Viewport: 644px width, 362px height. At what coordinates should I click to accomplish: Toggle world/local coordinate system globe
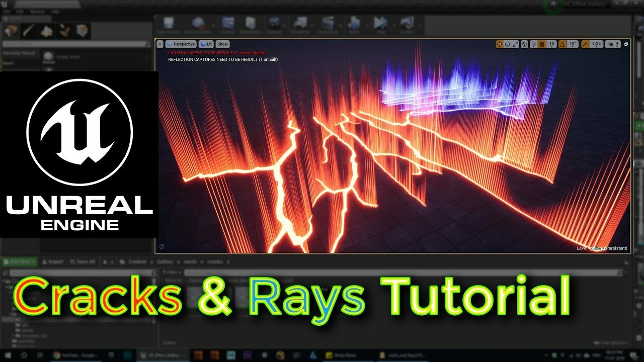pos(525,44)
